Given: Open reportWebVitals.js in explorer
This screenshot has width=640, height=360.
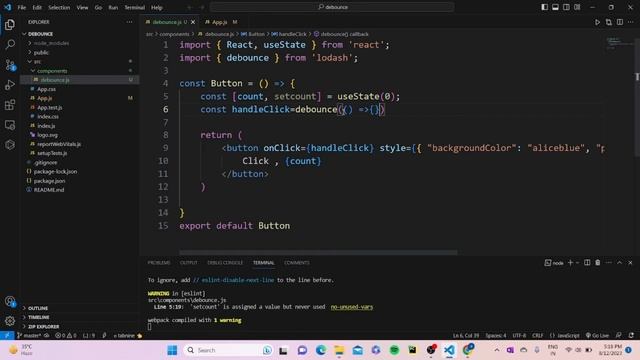Looking at the screenshot, I should click(x=59, y=144).
